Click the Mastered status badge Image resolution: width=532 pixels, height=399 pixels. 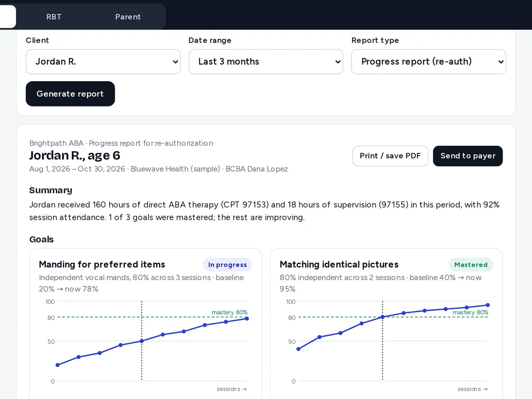click(x=471, y=265)
